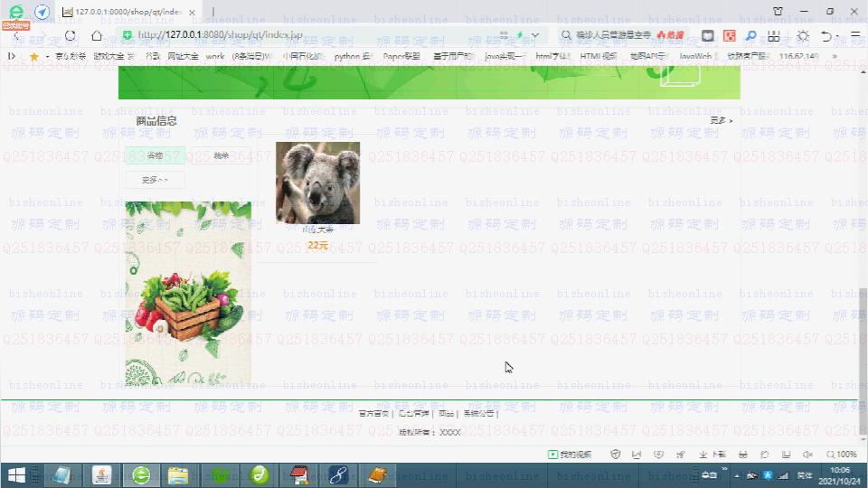The height and width of the screenshot is (488, 868).
Task: Click the '更多~~' category button
Action: coord(155,180)
